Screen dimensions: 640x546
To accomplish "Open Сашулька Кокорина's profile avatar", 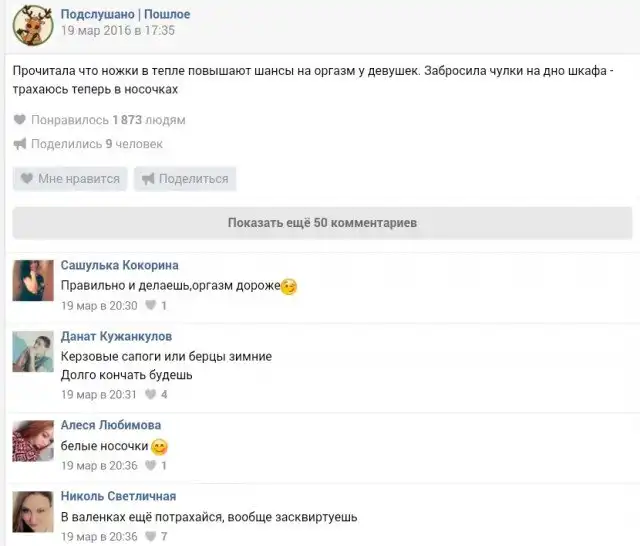I will tap(33, 280).
